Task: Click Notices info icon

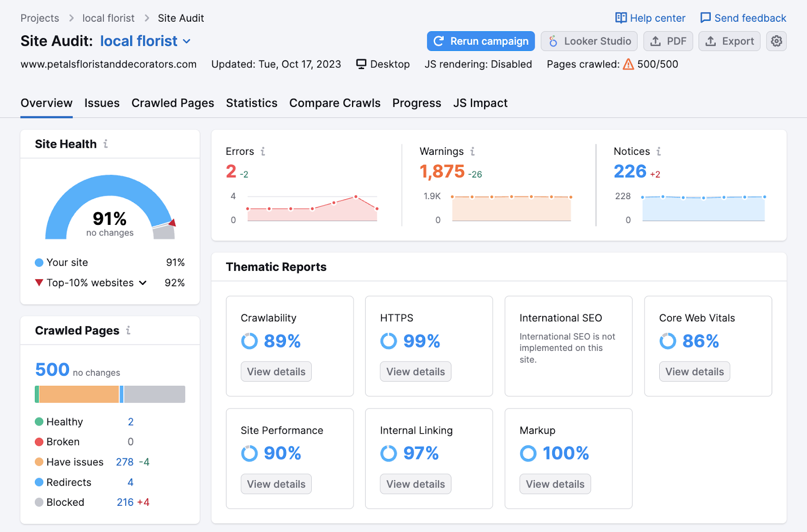Action: tap(659, 151)
